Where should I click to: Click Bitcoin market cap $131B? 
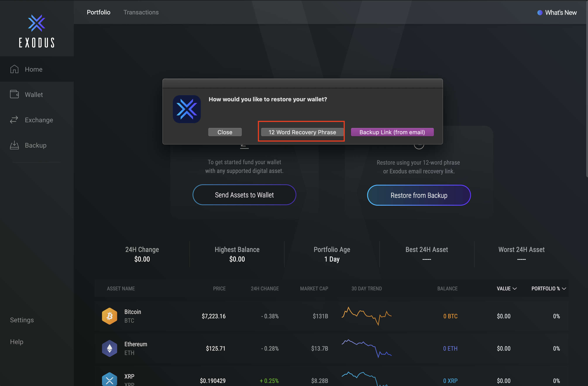320,316
